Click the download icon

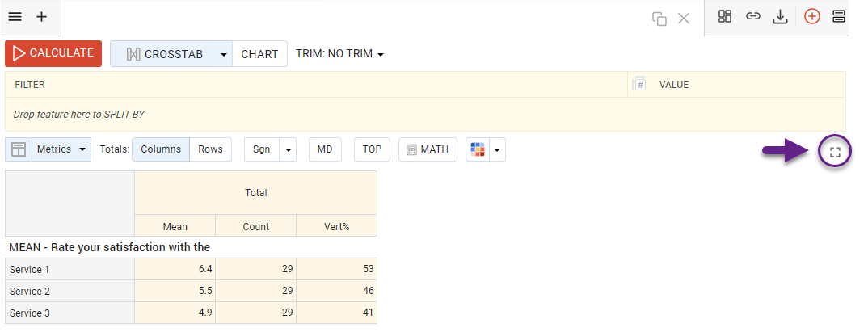[x=780, y=16]
